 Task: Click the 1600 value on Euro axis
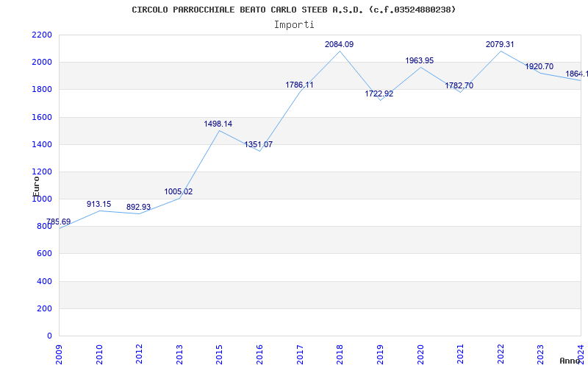coord(42,117)
